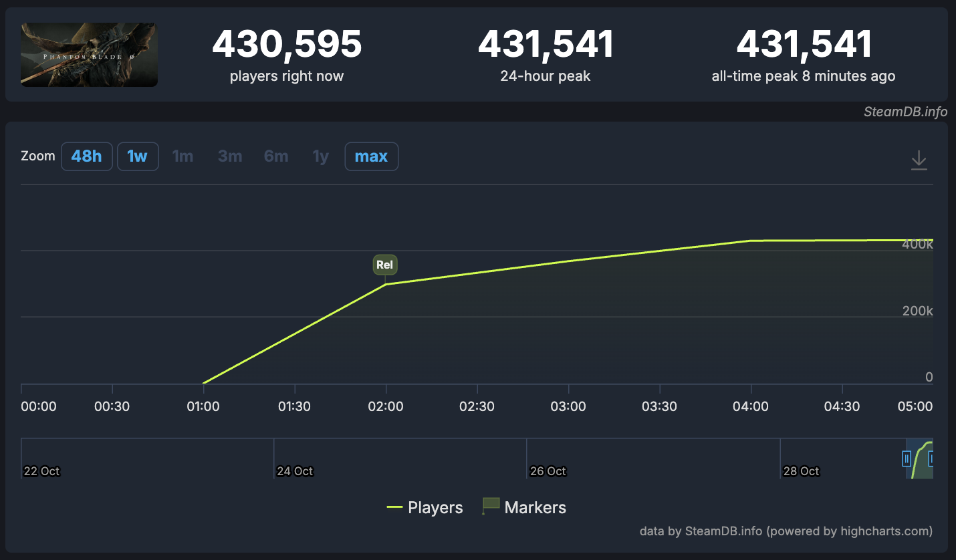Click the disabled 1m zoom option

point(183,156)
